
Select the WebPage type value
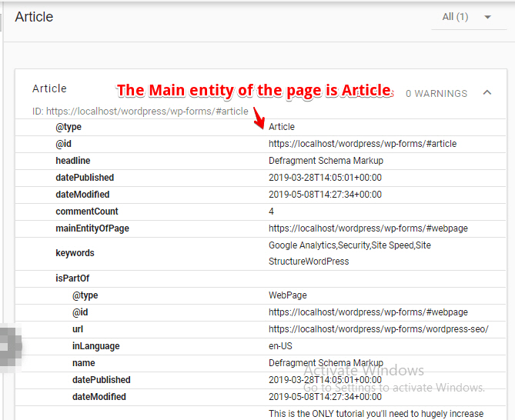(x=288, y=295)
